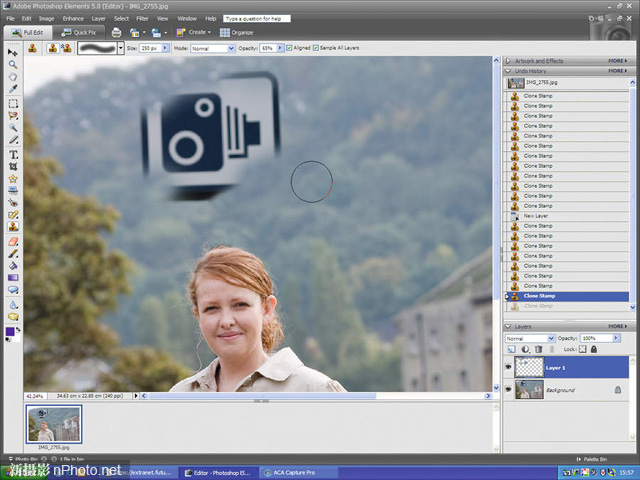Create a new layer in Layers palette
The height and width of the screenshot is (480, 640).
pos(511,349)
